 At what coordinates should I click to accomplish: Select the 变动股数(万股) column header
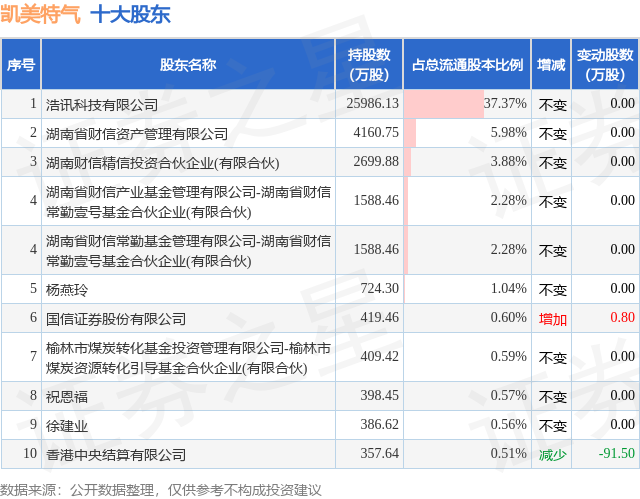[605, 64]
